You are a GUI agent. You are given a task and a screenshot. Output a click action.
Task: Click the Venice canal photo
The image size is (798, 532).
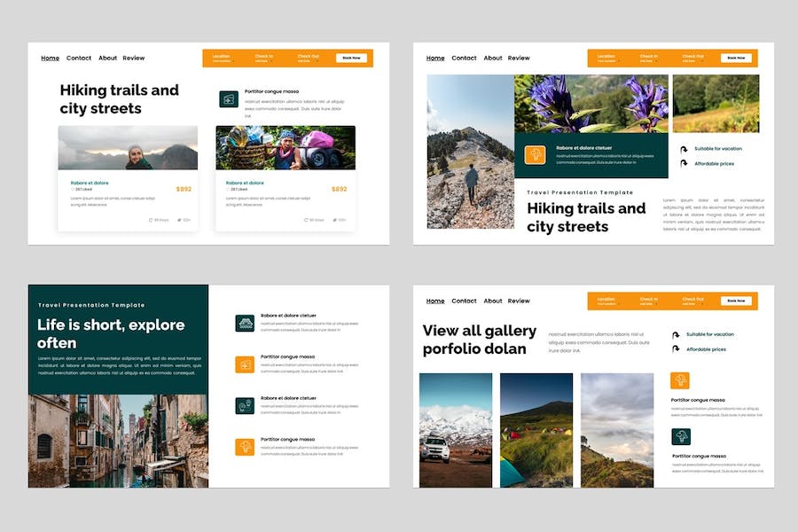tap(118, 441)
